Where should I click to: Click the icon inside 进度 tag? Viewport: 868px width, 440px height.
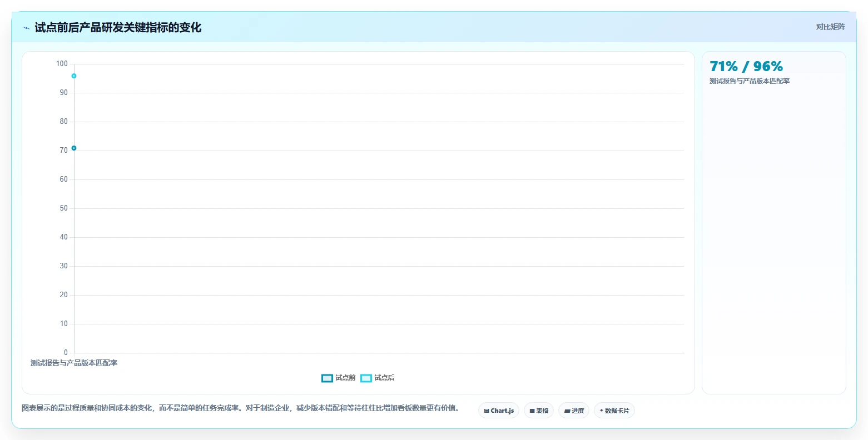click(x=567, y=411)
